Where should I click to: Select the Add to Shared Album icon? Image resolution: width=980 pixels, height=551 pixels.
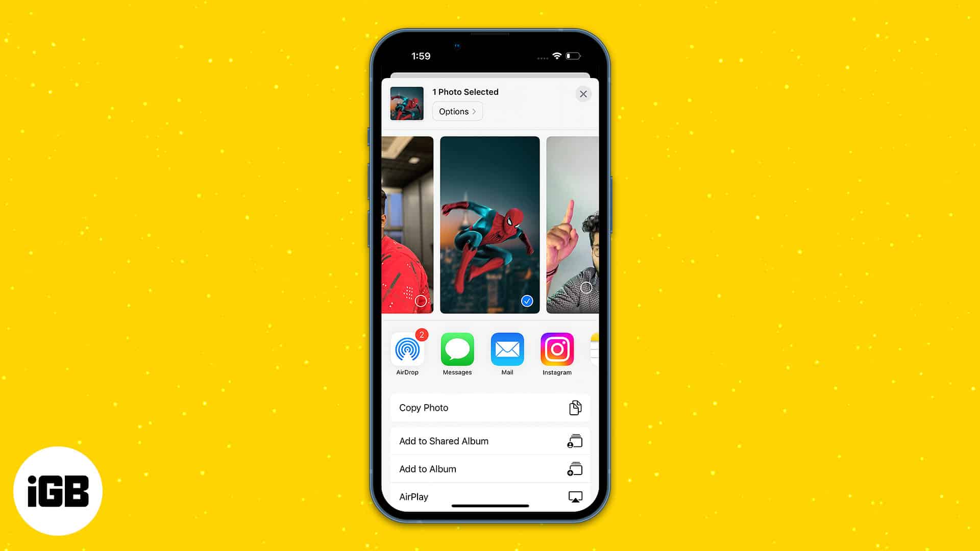[x=574, y=441]
